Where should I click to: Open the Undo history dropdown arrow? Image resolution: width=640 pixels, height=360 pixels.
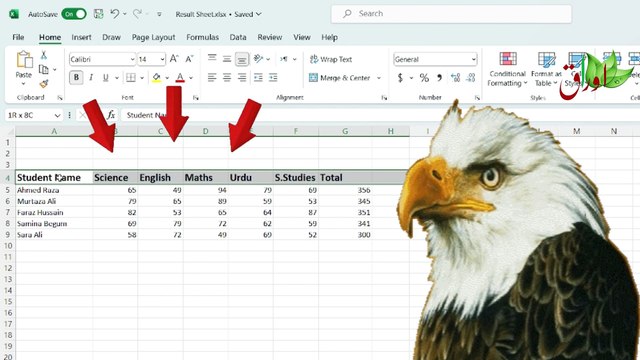click(x=124, y=14)
